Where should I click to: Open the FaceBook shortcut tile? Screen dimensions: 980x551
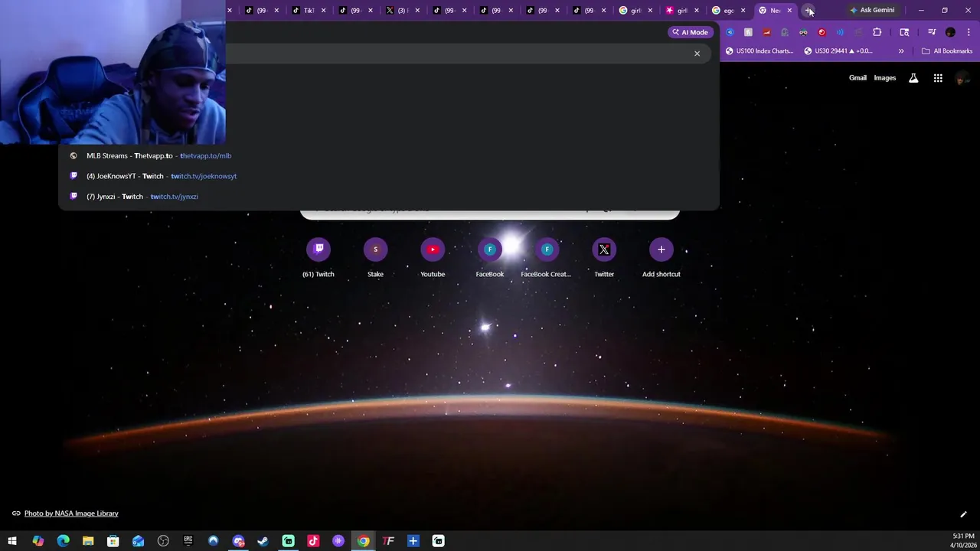coord(490,258)
